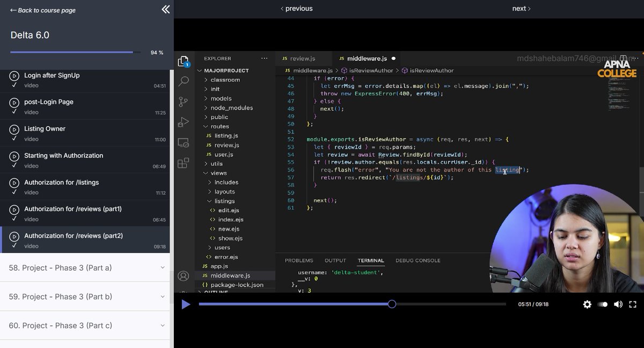This screenshot has height=348, width=644.
Task: Open 'Authorization for /listings' lesson
Action: pos(85,187)
